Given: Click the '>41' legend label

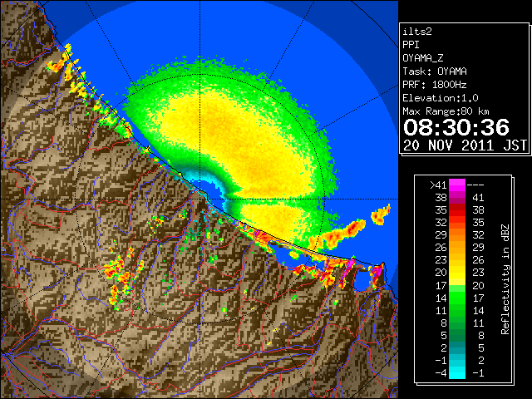Looking at the screenshot, I should pyautogui.click(x=438, y=185).
